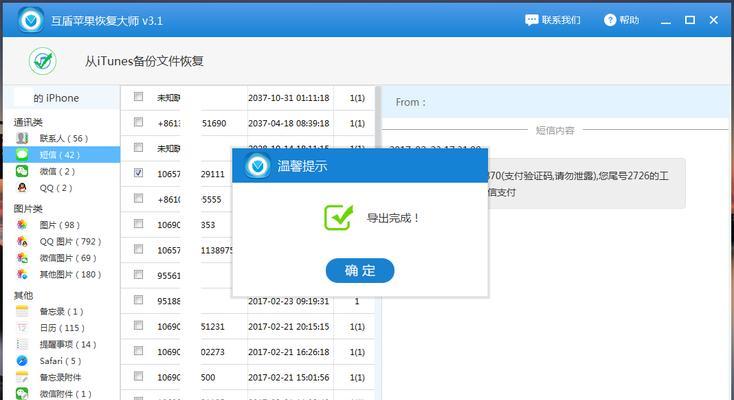Select the 微信图片 (69) icon
The height and width of the screenshot is (400, 734).
pos(22,258)
